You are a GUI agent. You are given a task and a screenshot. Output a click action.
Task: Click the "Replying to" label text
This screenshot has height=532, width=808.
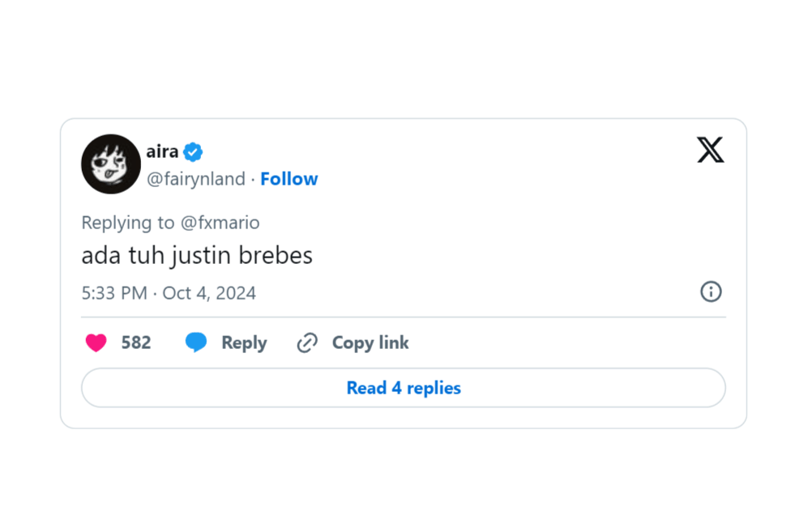coord(128,223)
